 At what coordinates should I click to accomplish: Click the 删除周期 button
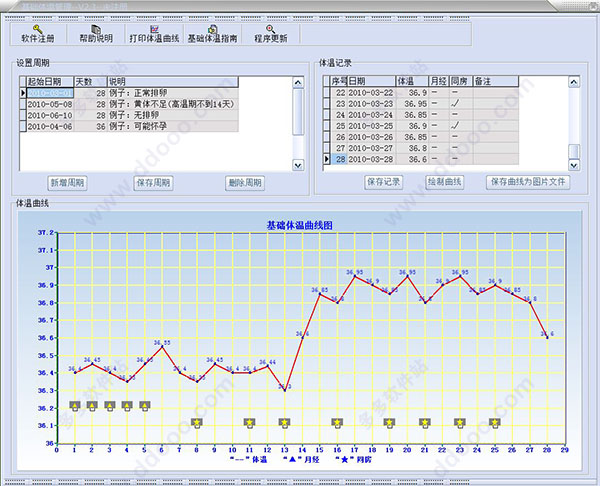click(x=245, y=183)
